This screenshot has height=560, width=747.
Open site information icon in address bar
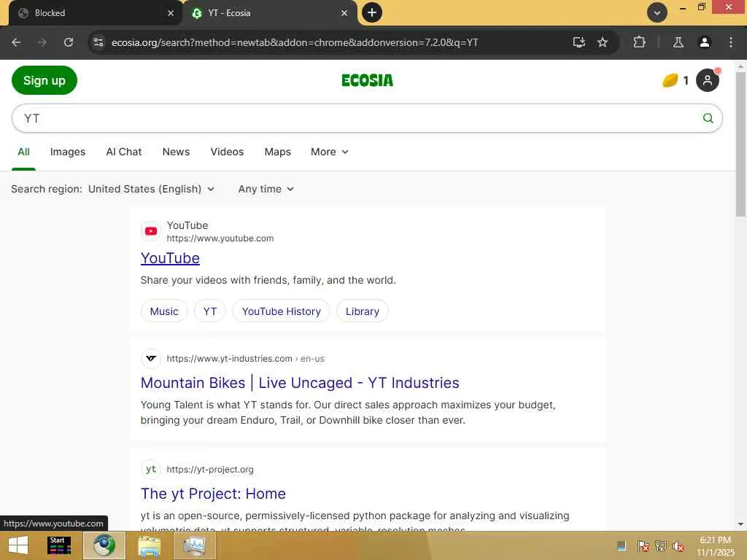click(98, 42)
